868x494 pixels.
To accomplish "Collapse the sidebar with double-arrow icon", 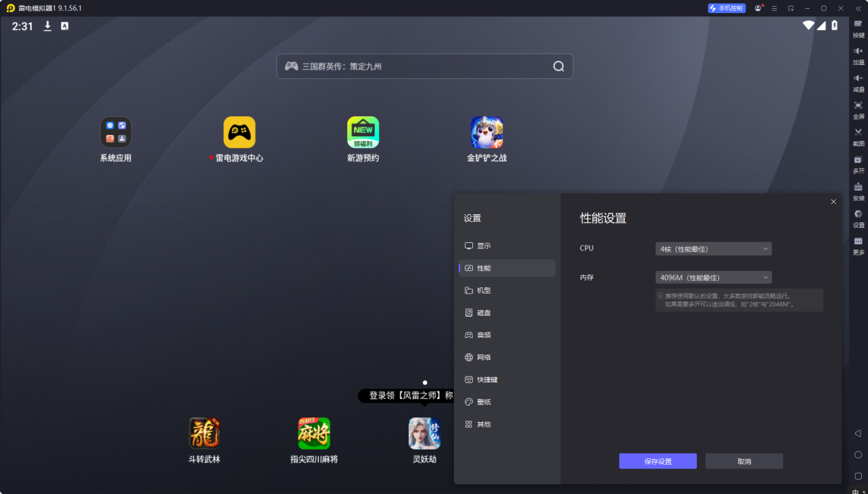I will coord(858,8).
